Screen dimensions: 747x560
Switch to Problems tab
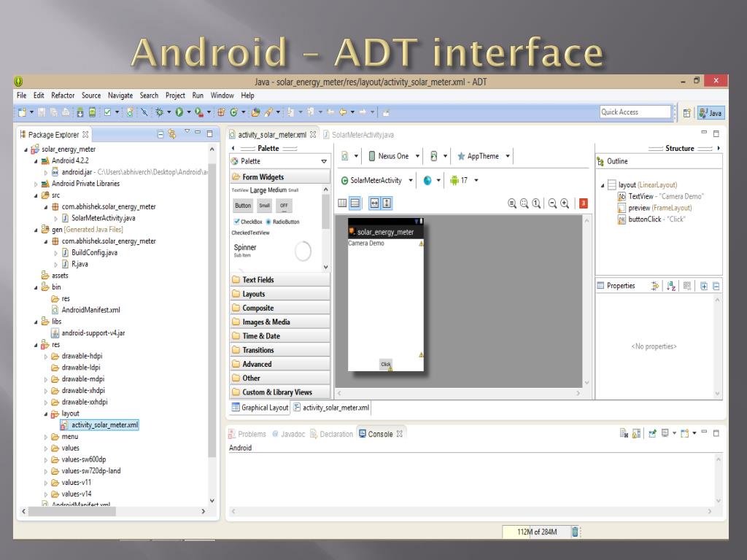click(x=247, y=434)
